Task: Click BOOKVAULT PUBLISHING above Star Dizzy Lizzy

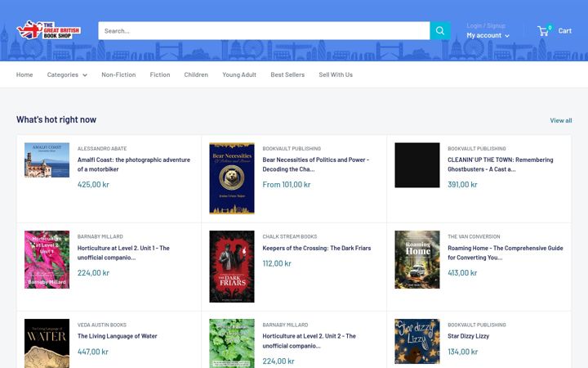Action: [x=477, y=325]
